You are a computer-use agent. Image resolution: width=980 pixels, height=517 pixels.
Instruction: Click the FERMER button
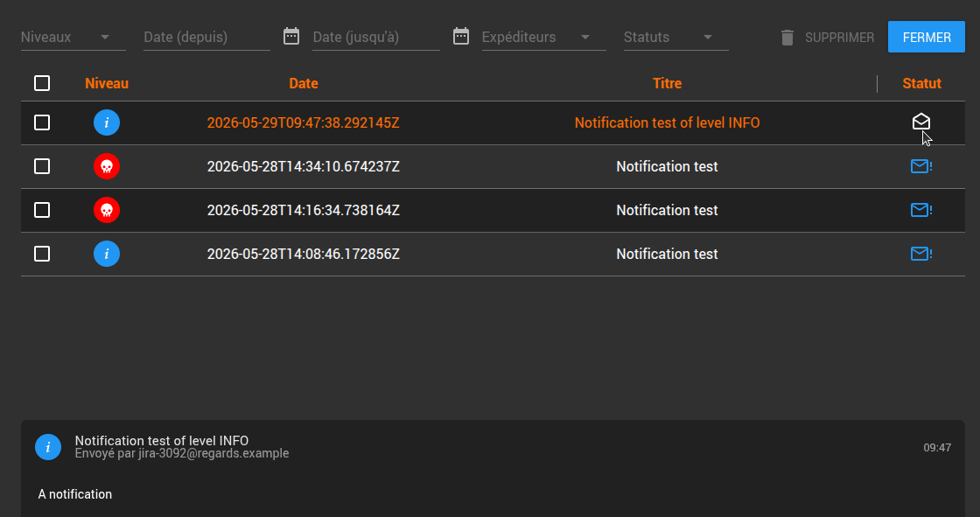click(927, 37)
